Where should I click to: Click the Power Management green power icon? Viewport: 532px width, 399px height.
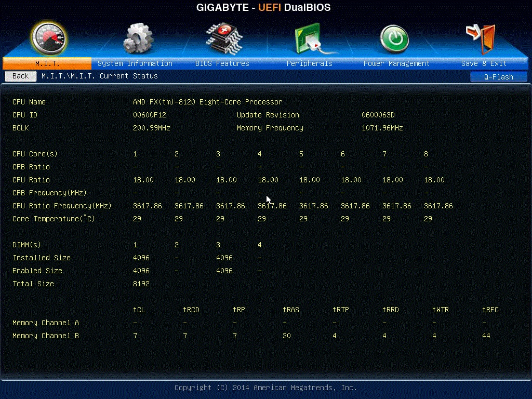[394, 38]
